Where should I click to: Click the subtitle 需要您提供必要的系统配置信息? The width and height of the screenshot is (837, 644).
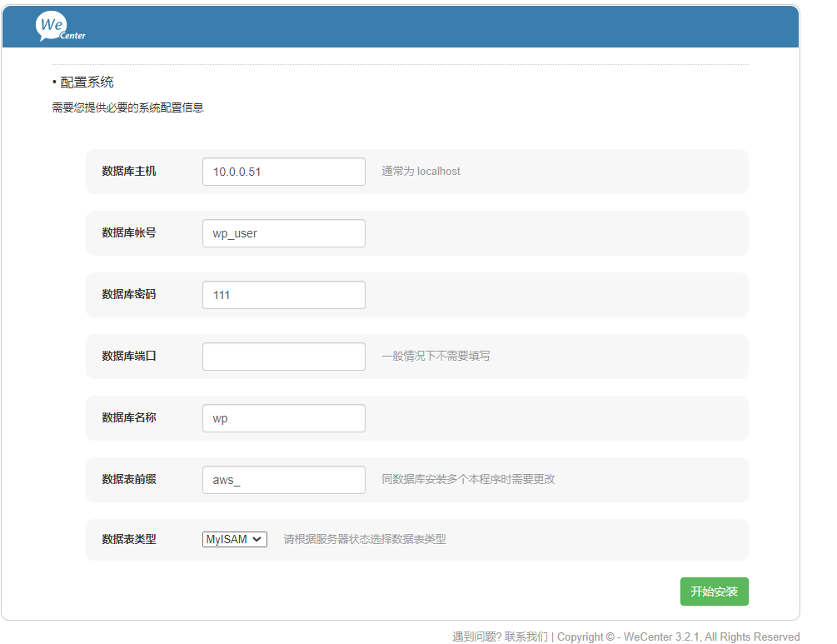[x=127, y=107]
